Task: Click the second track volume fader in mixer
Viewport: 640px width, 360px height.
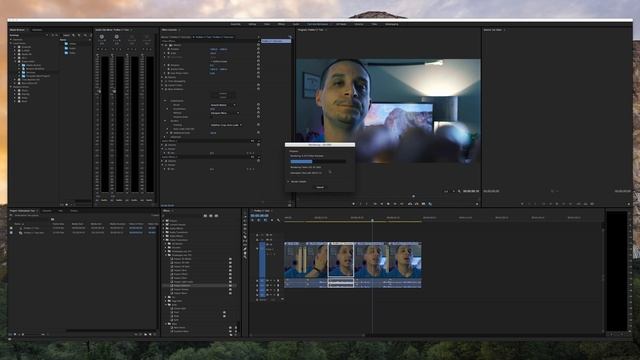Action: (114, 91)
